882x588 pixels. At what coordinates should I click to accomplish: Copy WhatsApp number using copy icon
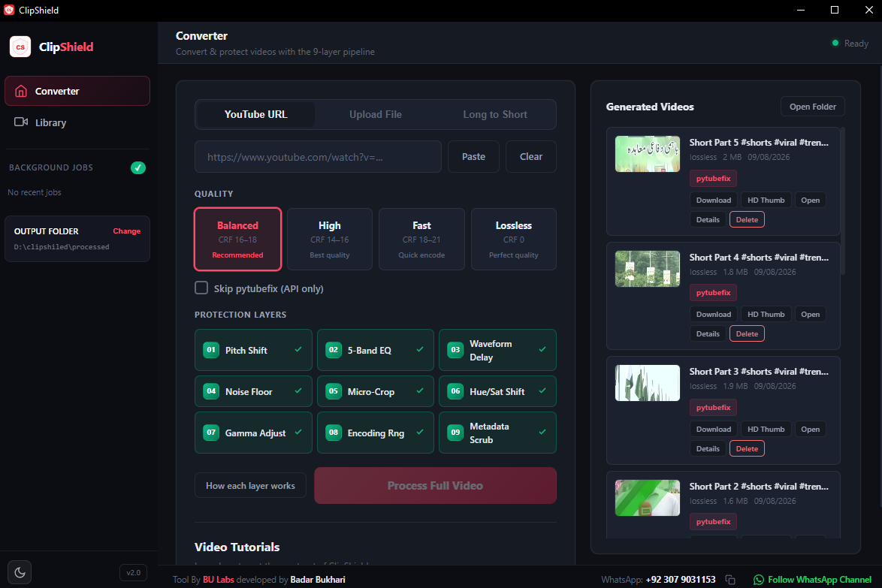730,580
